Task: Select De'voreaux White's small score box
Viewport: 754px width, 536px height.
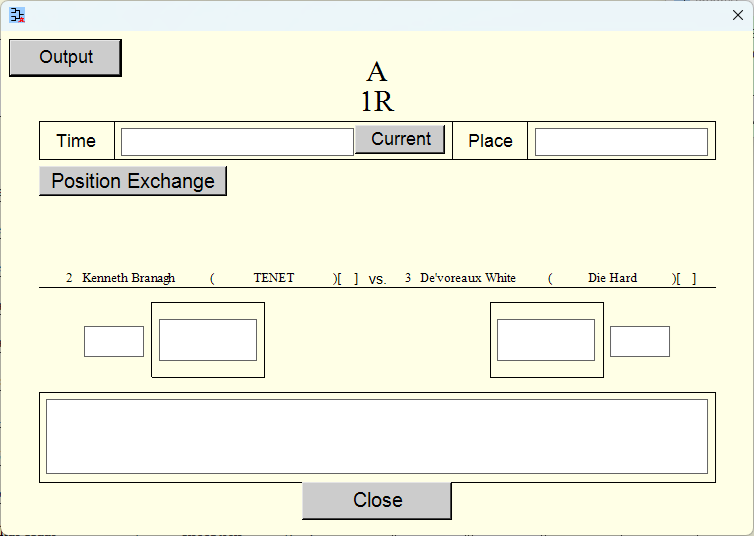Action: click(x=640, y=341)
